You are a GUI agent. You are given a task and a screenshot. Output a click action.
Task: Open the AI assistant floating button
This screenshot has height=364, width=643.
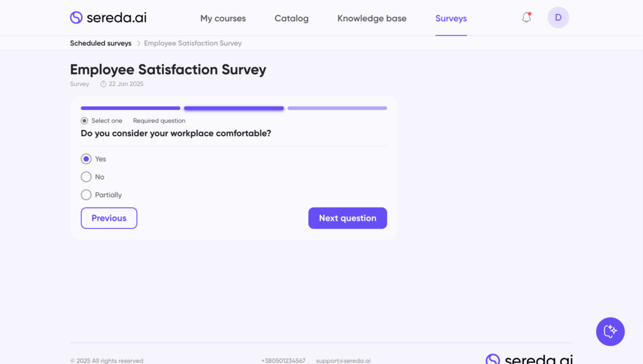tap(610, 331)
